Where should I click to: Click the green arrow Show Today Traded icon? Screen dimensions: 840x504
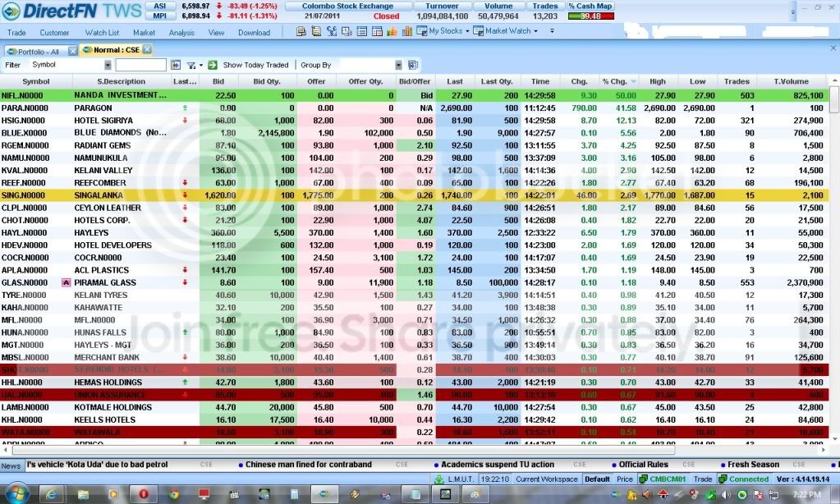pyautogui.click(x=213, y=65)
